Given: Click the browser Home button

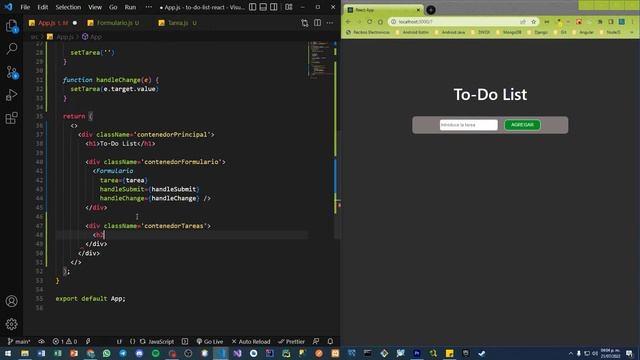Looking at the screenshot, I should coord(380,22).
